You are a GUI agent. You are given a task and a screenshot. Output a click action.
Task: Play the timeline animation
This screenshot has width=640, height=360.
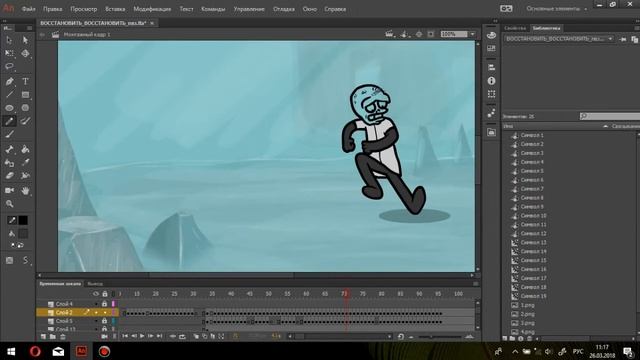142,336
